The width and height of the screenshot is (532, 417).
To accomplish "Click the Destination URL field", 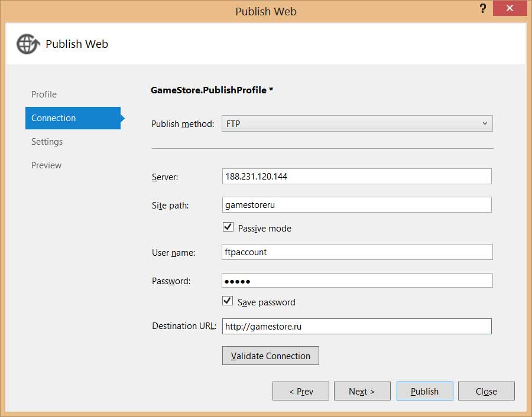I will [356, 326].
